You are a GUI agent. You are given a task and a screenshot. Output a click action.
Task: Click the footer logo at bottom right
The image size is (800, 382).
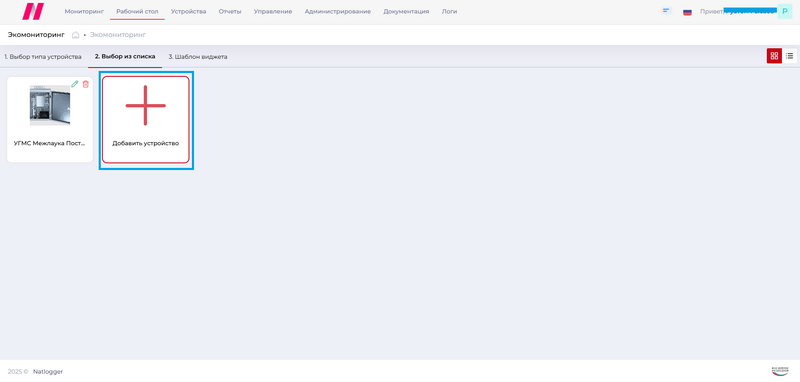pyautogui.click(x=780, y=371)
